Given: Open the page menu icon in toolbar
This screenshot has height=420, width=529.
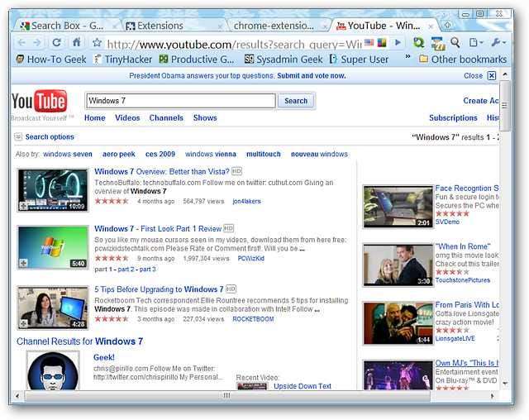Looking at the screenshot, I should [x=476, y=42].
